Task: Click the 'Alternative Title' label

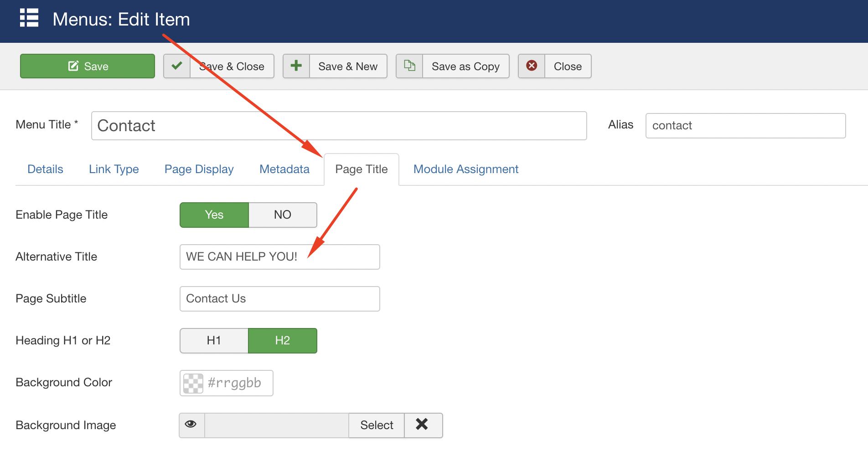Action: click(57, 256)
